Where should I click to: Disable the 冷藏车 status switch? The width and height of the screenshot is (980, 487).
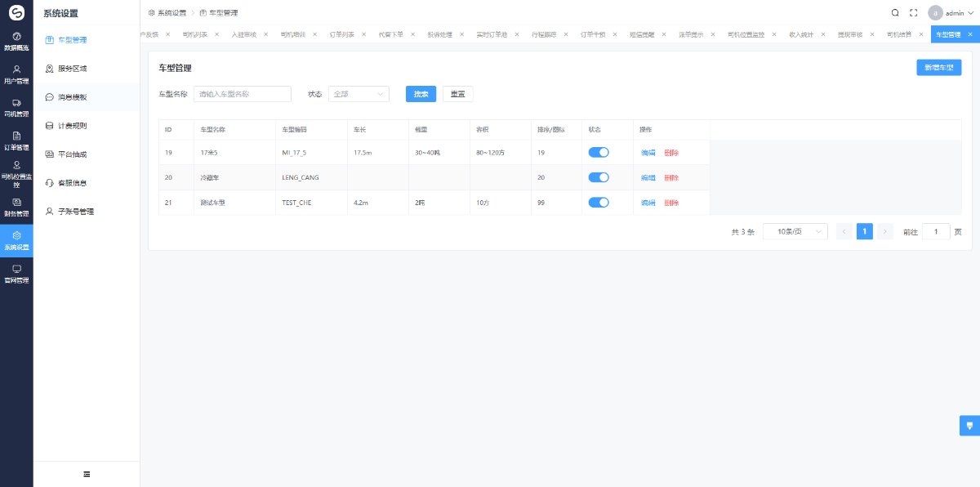click(x=599, y=177)
